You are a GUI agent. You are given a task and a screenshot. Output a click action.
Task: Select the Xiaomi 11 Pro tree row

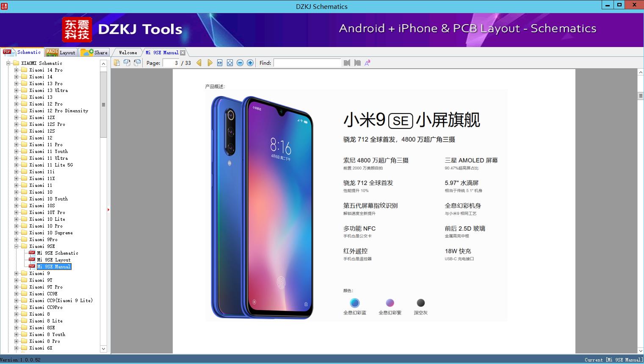pos(46,144)
